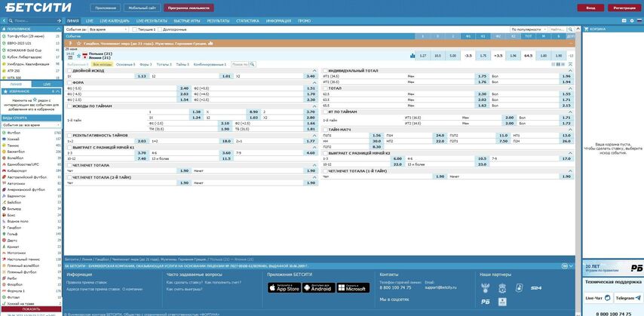Check the Индивидуальный тотал checkbox
644x316 pixels.
click(325, 71)
